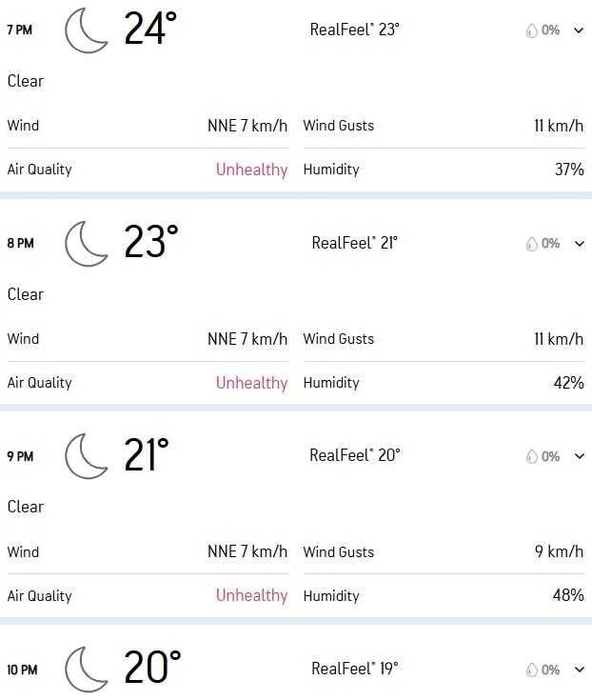Click the 48% humidity value
592x700 pixels.
(x=568, y=595)
